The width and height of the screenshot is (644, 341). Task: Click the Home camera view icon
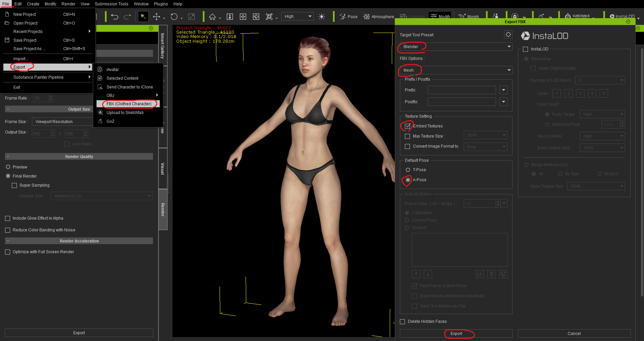[212, 17]
